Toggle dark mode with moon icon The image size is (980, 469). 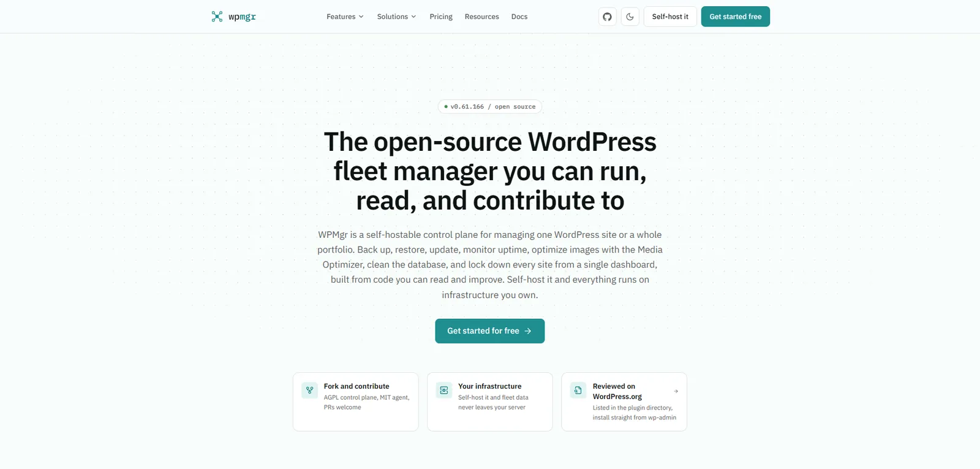coord(630,17)
